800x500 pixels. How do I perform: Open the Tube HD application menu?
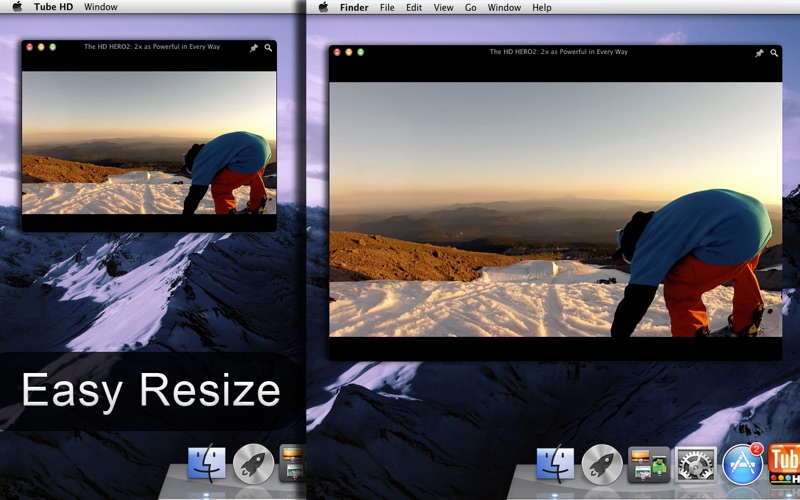[52, 7]
